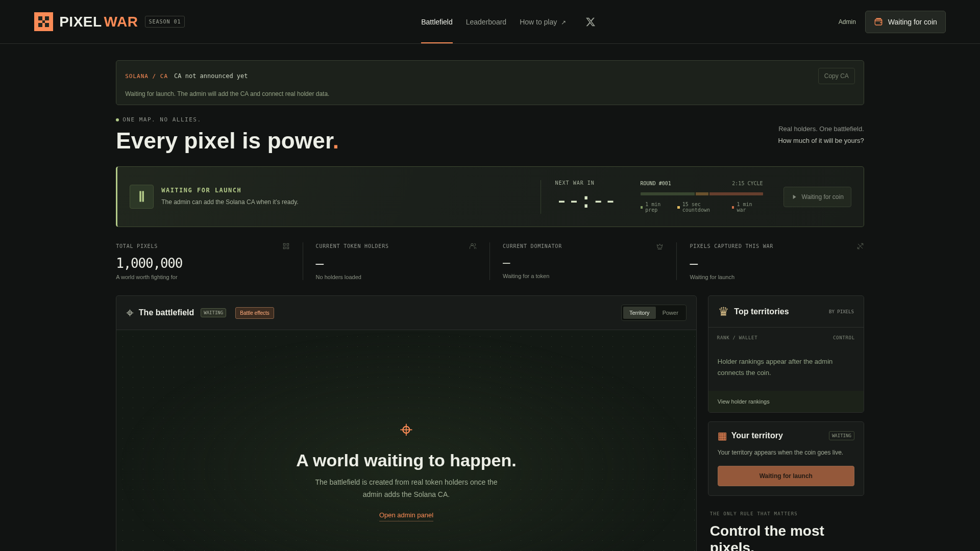This screenshot has width=980, height=551.
Task: Open the X (Twitter) icon link
Action: click(591, 22)
